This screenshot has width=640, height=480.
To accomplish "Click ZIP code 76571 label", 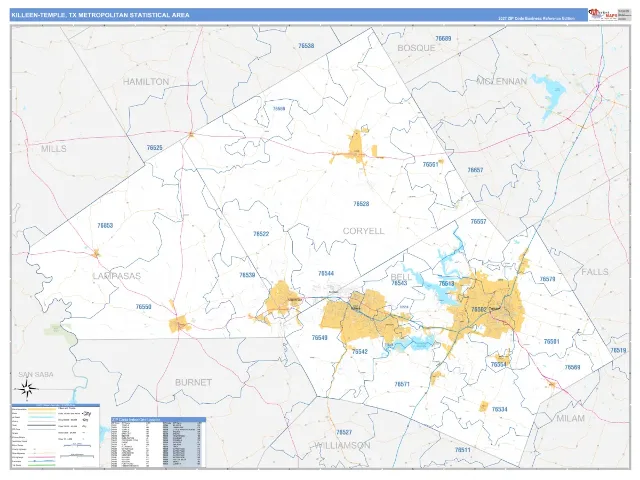I will pos(402,384).
